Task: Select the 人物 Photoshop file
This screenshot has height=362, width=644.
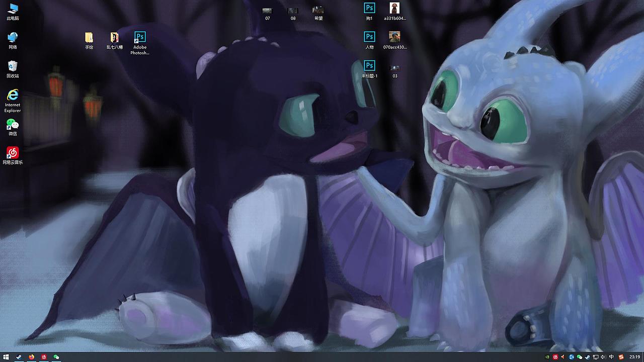Action: pyautogui.click(x=369, y=41)
